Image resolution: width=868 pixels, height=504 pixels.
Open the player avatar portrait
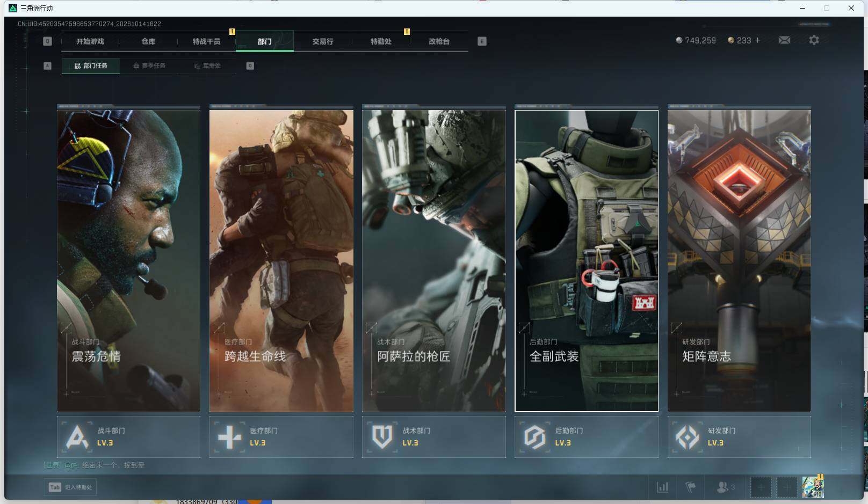pos(813,487)
